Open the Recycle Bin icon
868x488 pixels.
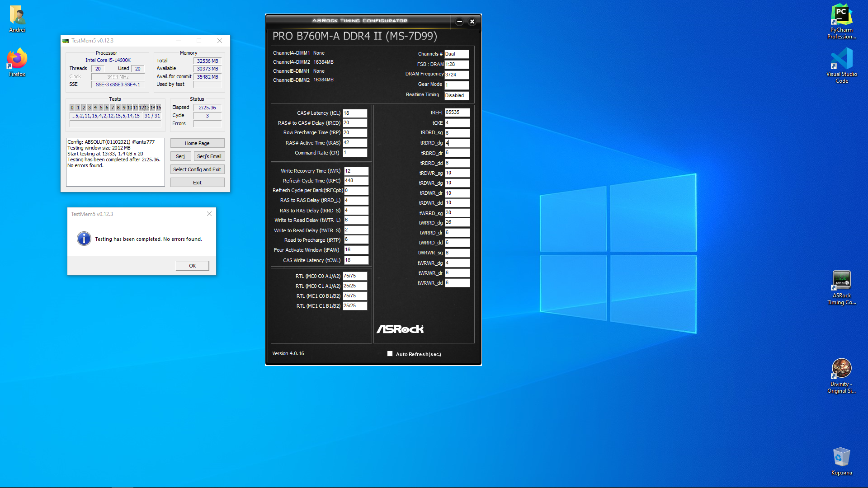click(841, 457)
